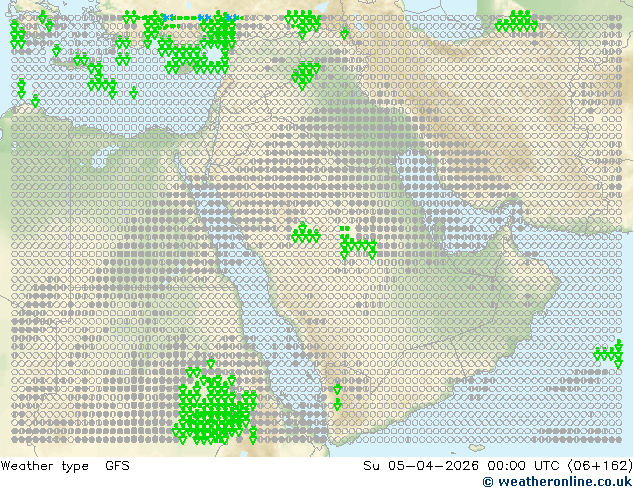Click the weatheronline.co.uk copyright text
The width and height of the screenshot is (634, 490).
coord(557,482)
